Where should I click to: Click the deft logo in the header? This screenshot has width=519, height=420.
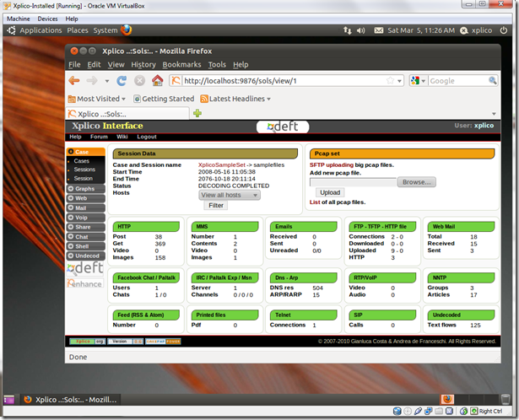click(x=283, y=127)
